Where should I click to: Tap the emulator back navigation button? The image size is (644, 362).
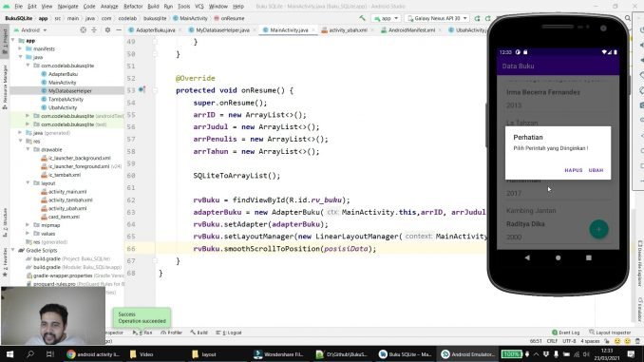click(x=527, y=257)
